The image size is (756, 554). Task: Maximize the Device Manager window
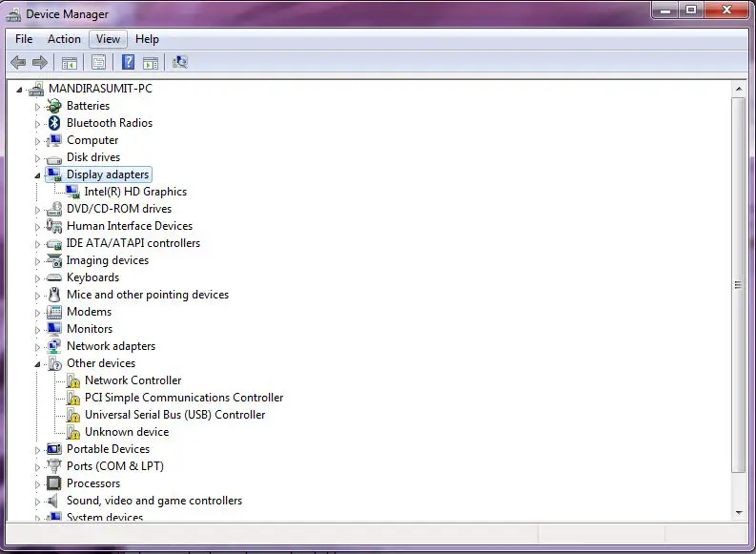(x=691, y=10)
